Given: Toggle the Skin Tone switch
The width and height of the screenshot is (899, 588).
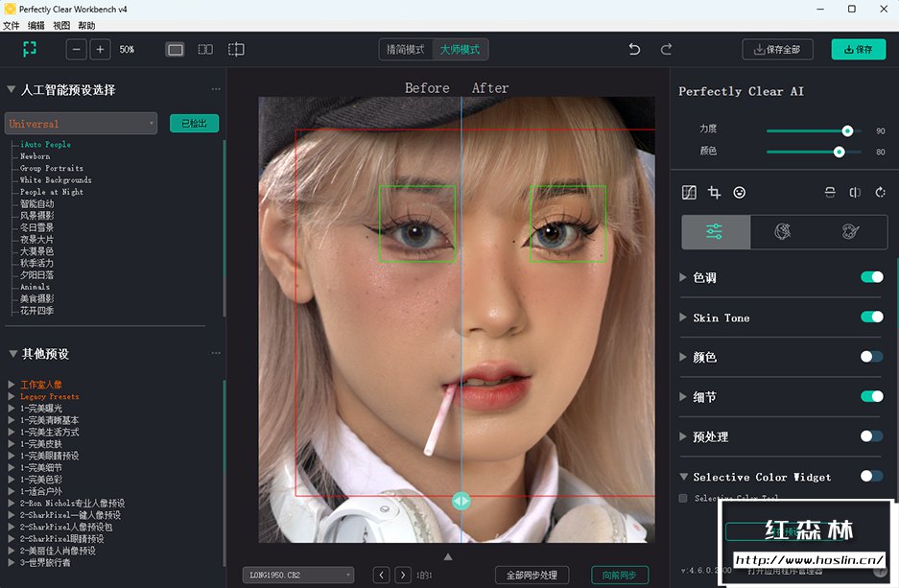Looking at the screenshot, I should (x=871, y=317).
